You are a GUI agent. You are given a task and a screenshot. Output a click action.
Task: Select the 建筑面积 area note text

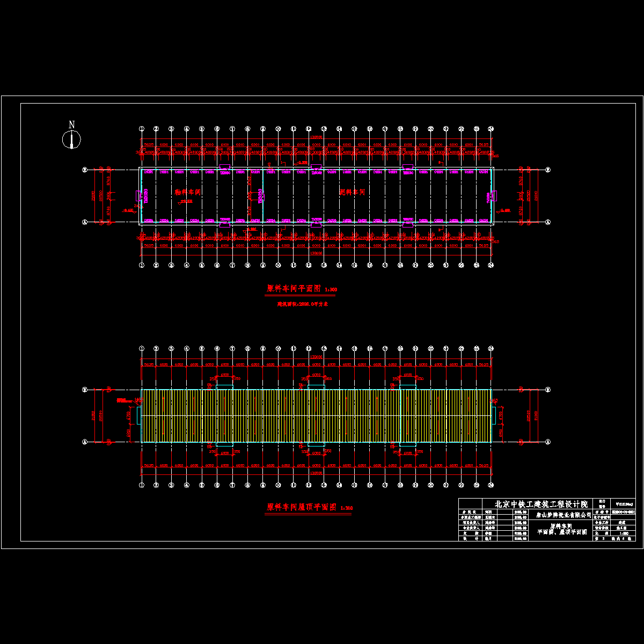click(x=302, y=304)
